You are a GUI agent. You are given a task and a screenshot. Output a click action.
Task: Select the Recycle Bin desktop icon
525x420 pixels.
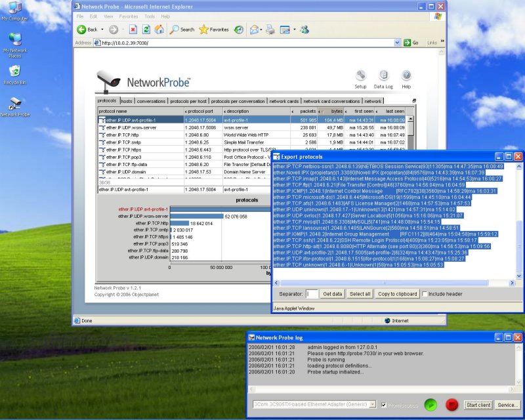[x=14, y=75]
